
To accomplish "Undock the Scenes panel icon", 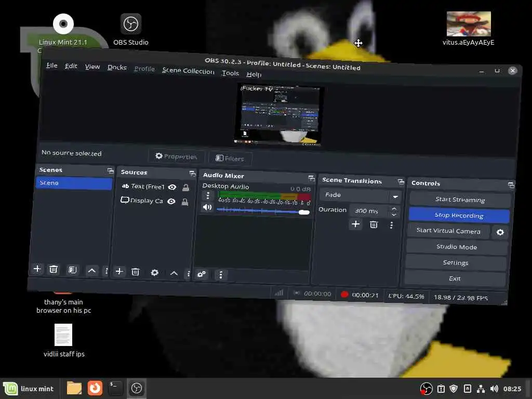I will click(x=110, y=170).
